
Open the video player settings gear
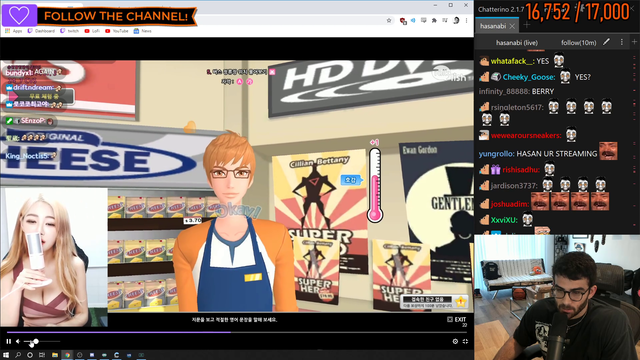pyautogui.click(x=455, y=341)
